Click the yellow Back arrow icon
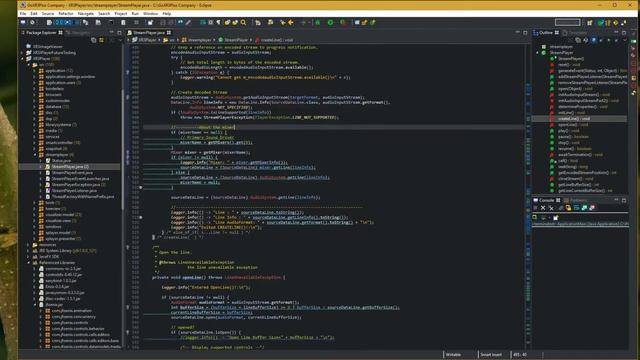Viewport: 640px width, 360px height. [x=291, y=22]
